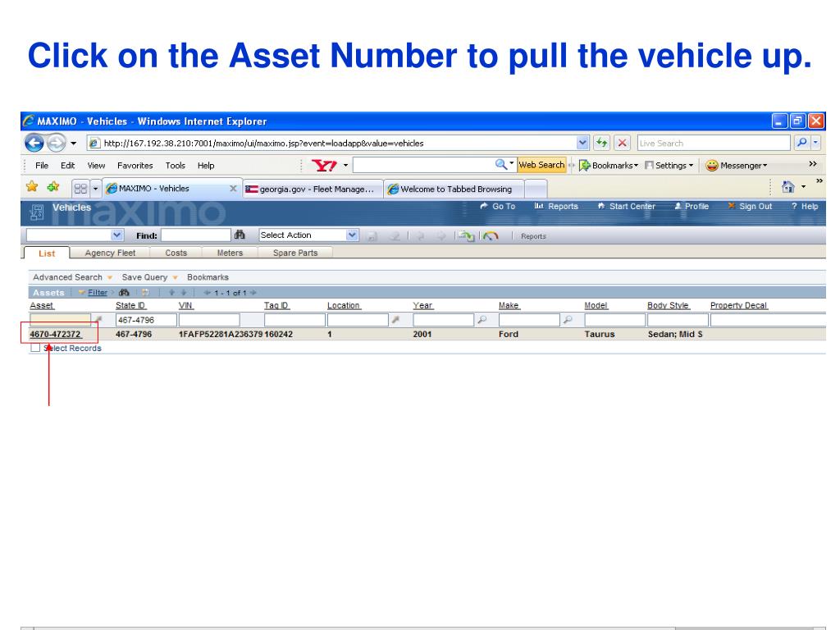Switch to the List tab
Image resolution: width=840 pixels, height=630 pixels.
point(47,253)
